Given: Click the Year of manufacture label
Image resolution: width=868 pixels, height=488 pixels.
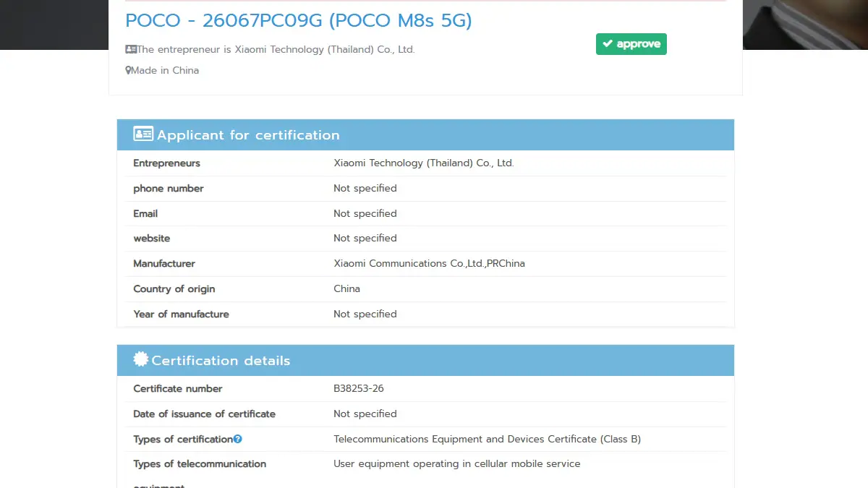Looking at the screenshot, I should pyautogui.click(x=181, y=314).
